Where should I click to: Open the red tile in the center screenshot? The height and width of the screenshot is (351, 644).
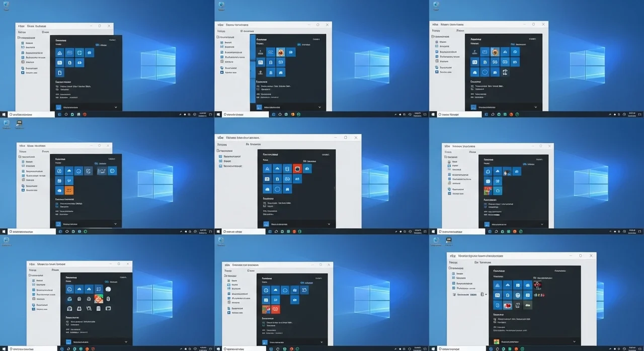[297, 169]
